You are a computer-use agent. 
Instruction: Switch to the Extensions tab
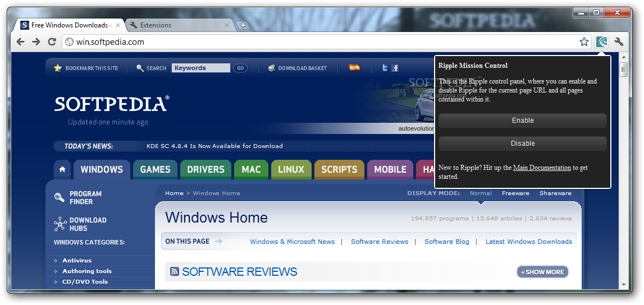point(179,25)
